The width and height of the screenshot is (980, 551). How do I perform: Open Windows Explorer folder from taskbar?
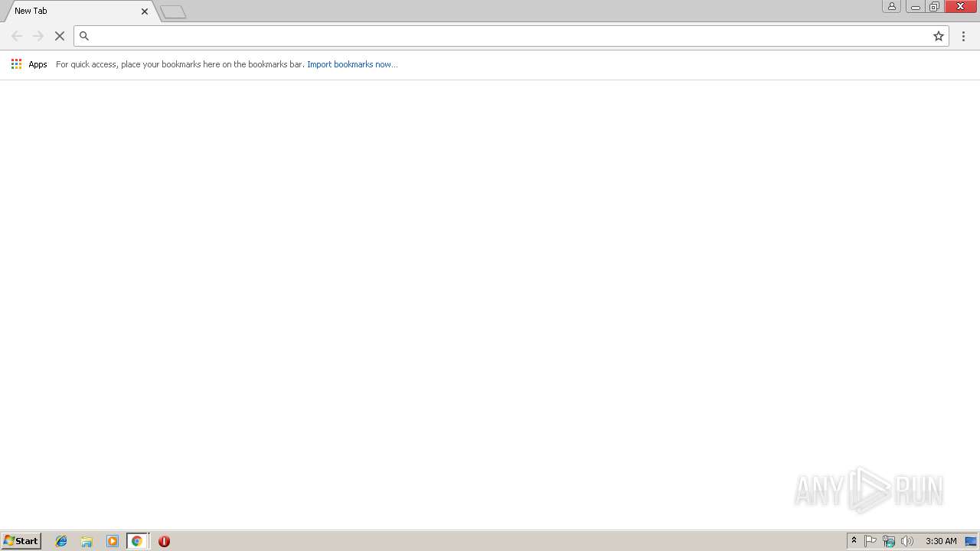tap(87, 541)
